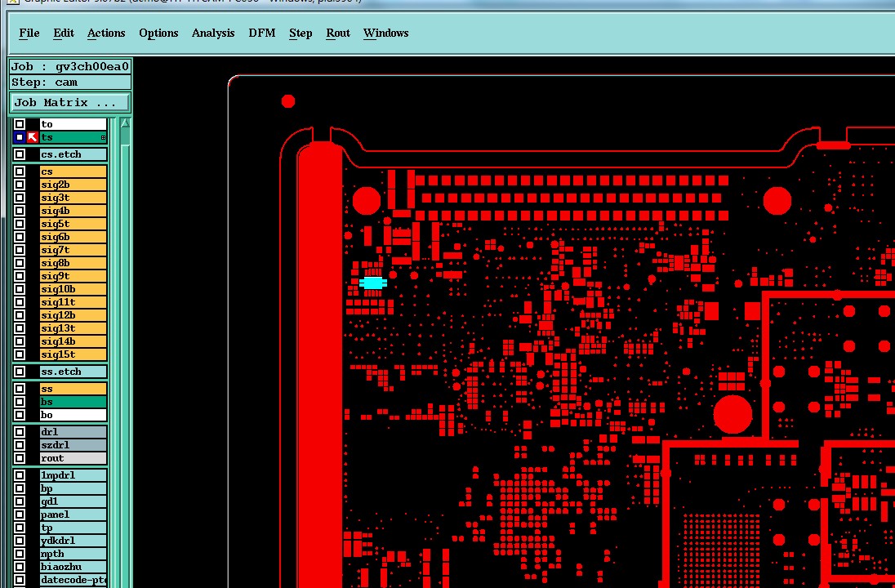Tick the checkbox beside ss layer
Screen dimensions: 895x588
click(20, 388)
